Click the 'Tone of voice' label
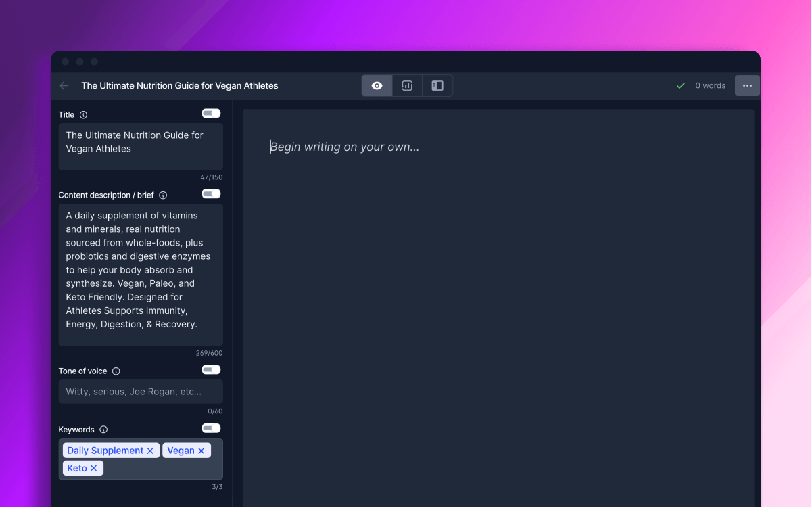Image resolution: width=812 pixels, height=508 pixels. click(82, 371)
